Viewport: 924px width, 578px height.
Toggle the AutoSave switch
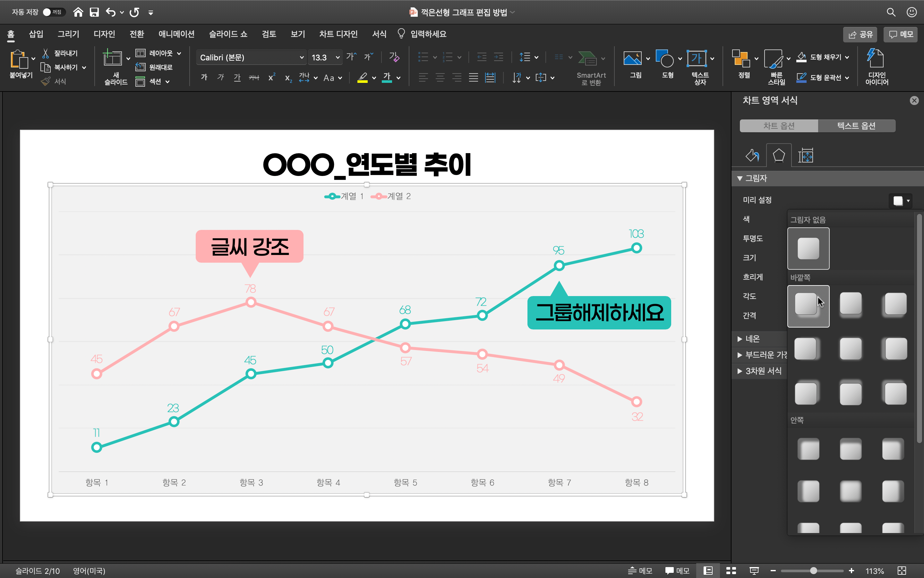click(54, 12)
